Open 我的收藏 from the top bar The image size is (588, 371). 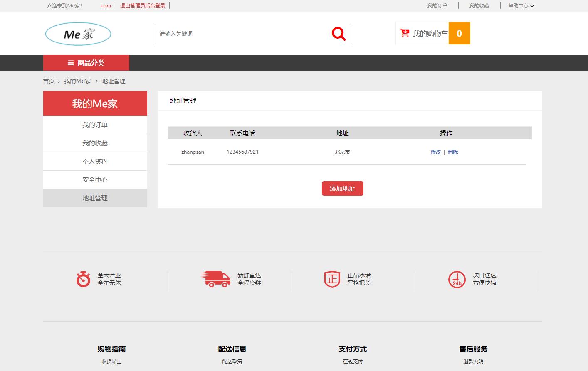click(479, 5)
